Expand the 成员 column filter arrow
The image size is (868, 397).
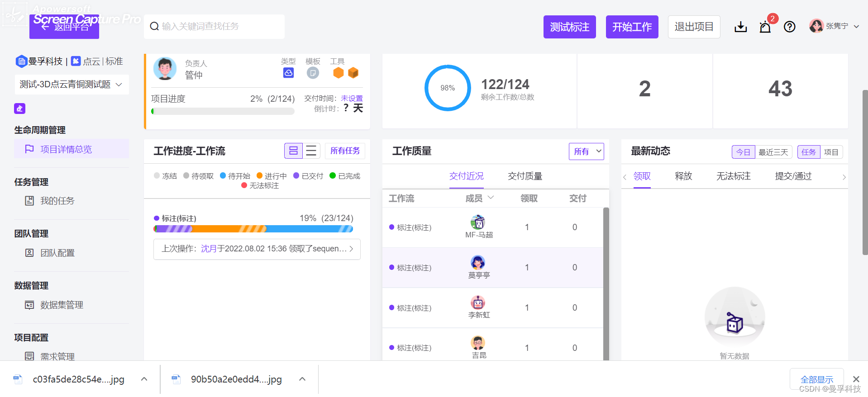(x=491, y=198)
